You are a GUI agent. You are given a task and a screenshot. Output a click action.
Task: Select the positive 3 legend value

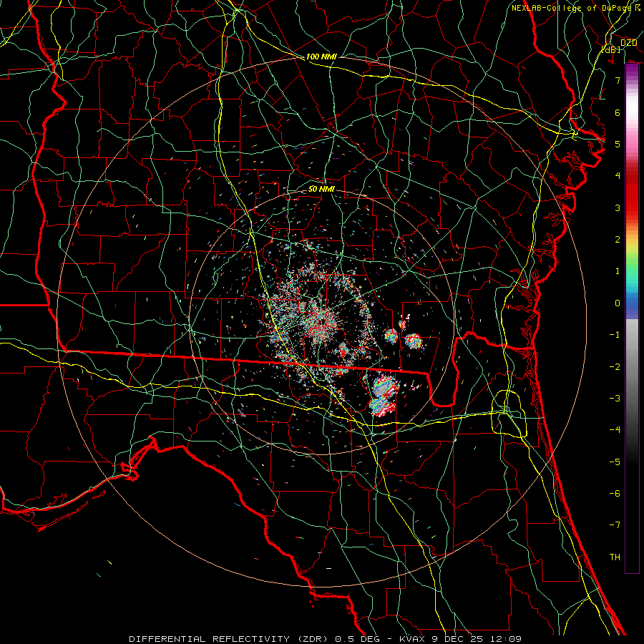pos(618,208)
